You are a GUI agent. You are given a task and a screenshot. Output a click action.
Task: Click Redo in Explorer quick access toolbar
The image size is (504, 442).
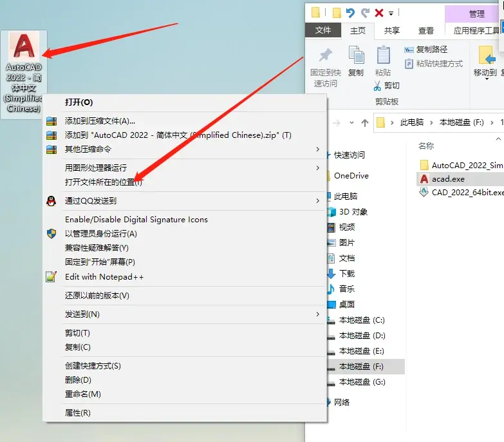[x=365, y=13]
